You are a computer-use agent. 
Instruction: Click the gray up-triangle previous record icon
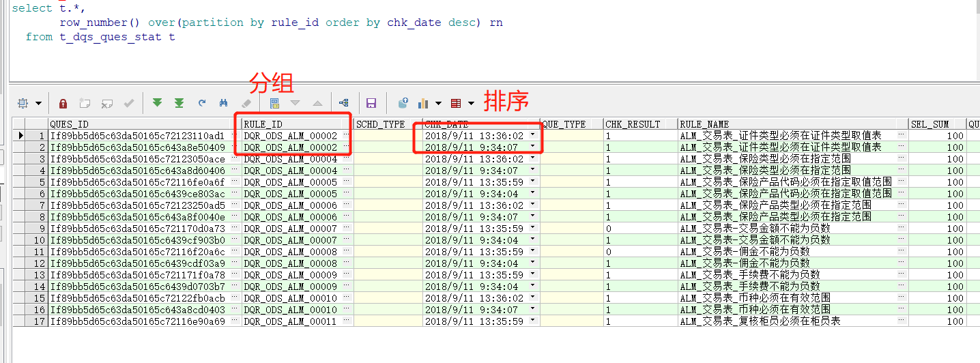pos(317,103)
